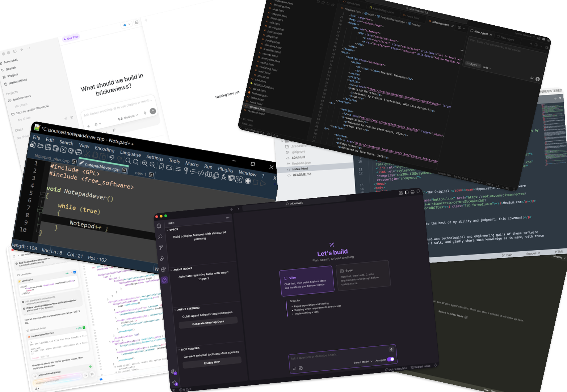
Task: Open Plugins menu in Notepad++
Action: tap(226, 170)
